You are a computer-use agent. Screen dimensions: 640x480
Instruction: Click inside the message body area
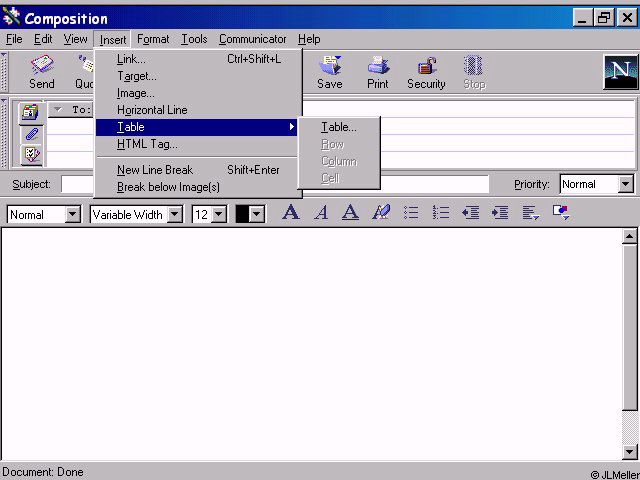(x=312, y=344)
